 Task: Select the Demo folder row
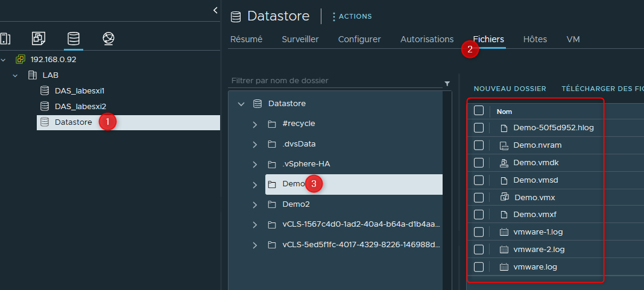(x=354, y=184)
